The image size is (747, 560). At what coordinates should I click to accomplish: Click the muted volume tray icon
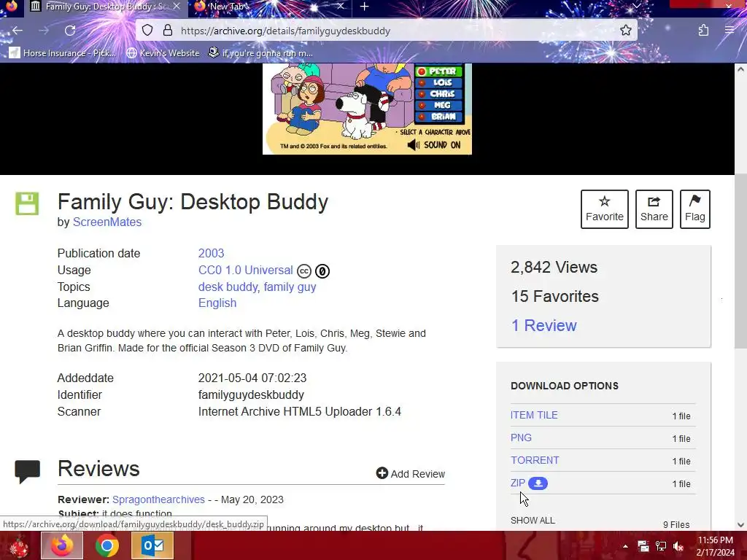click(x=678, y=546)
